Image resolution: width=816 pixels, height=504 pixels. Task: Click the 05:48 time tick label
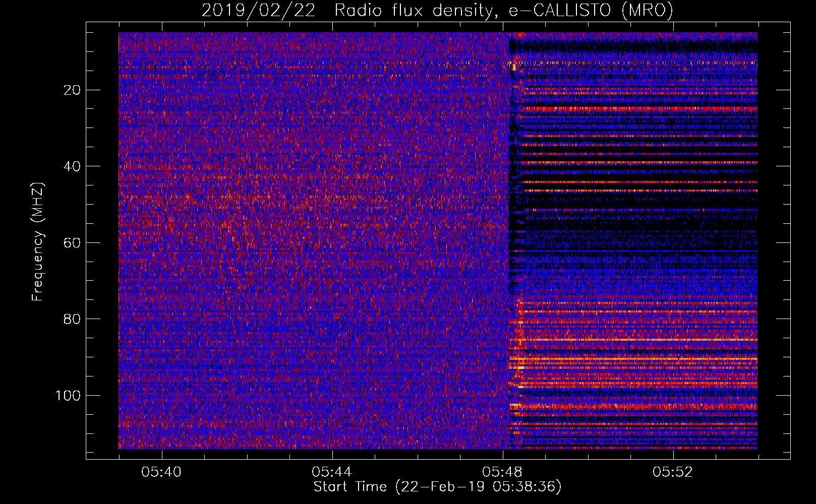point(502,472)
